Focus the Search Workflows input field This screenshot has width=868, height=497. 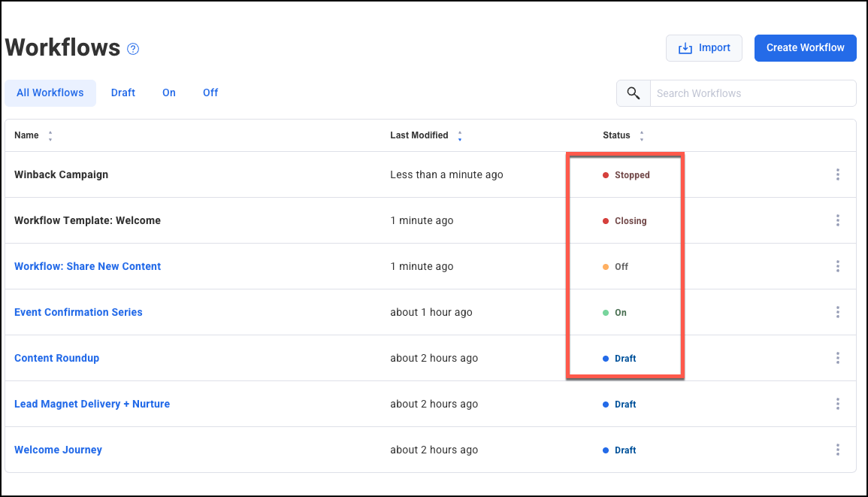[752, 93]
